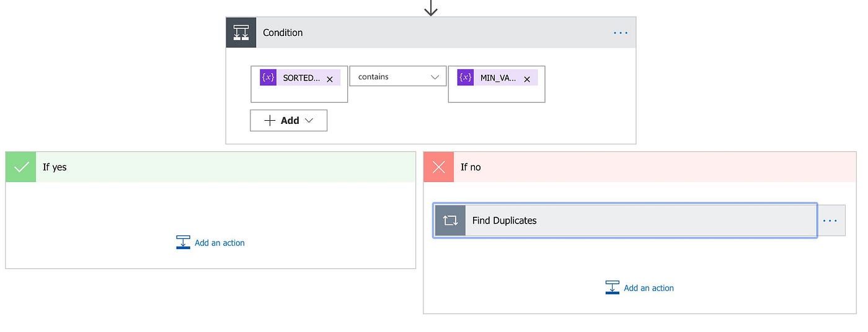Image resolution: width=868 pixels, height=332 pixels.
Task: Open the Find Duplicates ellipsis menu
Action: point(830,221)
